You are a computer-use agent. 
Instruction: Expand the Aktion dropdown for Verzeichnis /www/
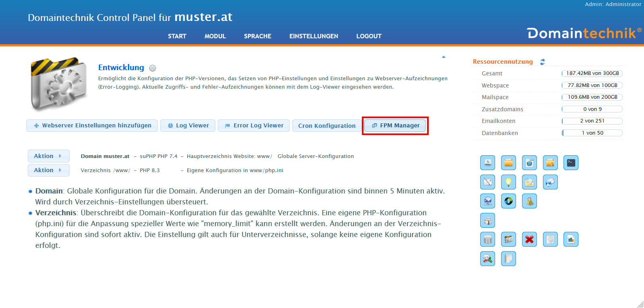pos(48,170)
